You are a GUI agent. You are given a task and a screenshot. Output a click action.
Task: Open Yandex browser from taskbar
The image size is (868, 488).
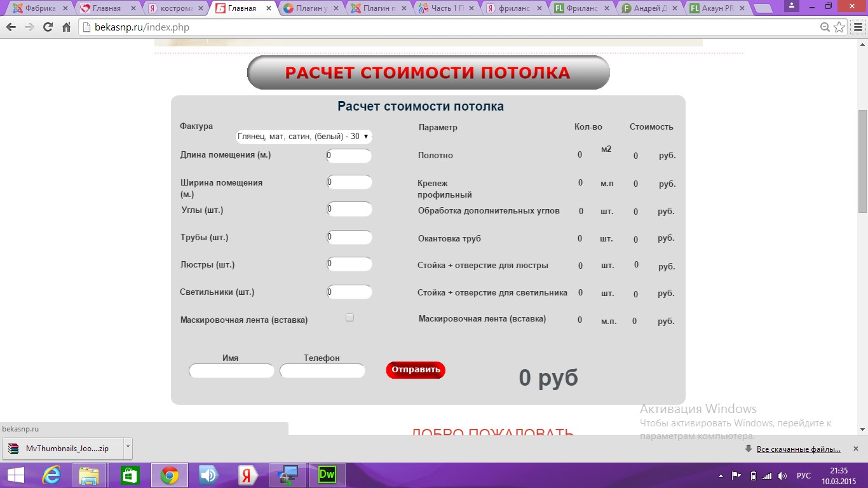click(x=248, y=475)
